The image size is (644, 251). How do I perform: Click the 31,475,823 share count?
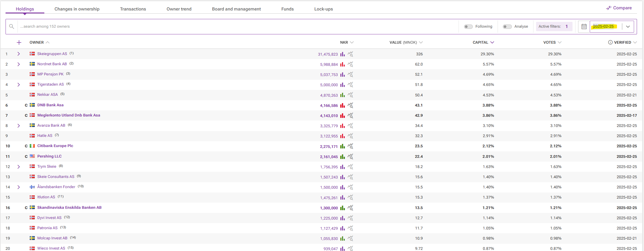tap(328, 54)
